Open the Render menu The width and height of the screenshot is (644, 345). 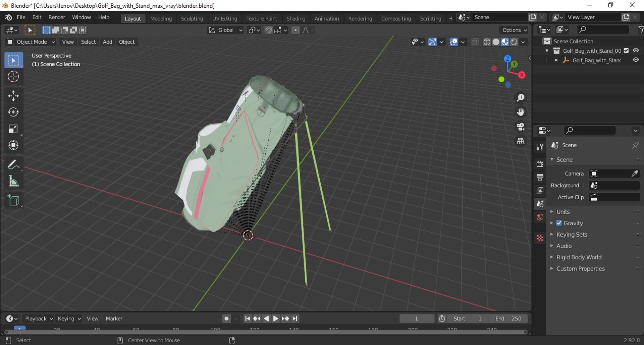pos(57,17)
